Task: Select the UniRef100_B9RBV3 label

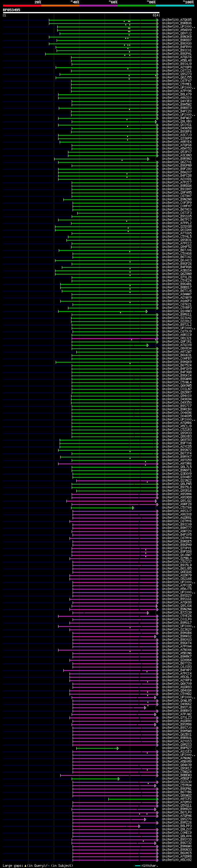Action: [176, 711]
